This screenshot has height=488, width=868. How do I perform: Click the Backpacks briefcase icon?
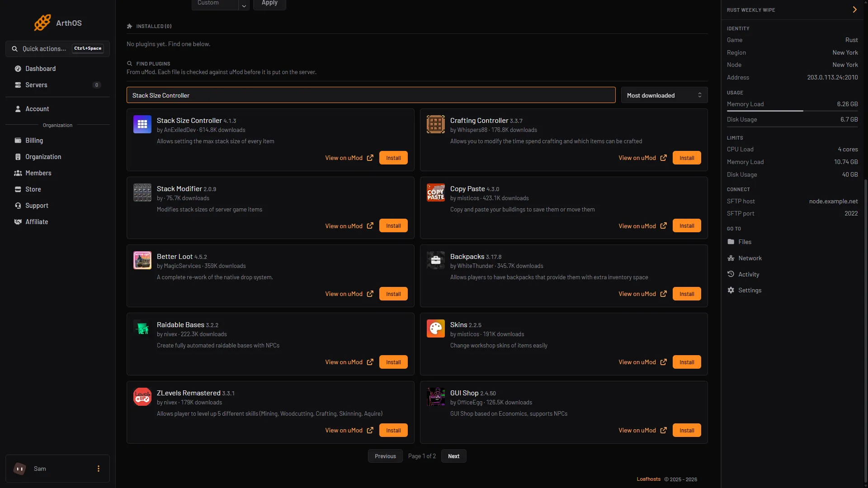tap(436, 260)
